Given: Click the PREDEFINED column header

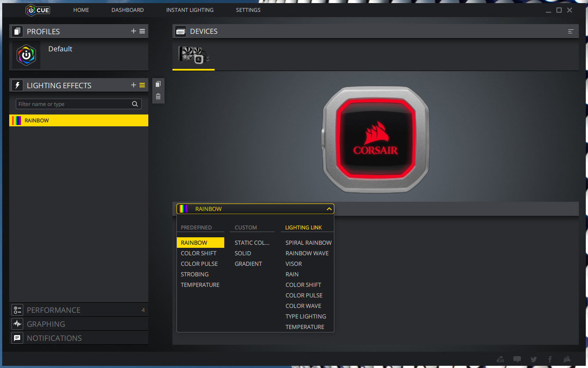Looking at the screenshot, I should click(196, 228).
